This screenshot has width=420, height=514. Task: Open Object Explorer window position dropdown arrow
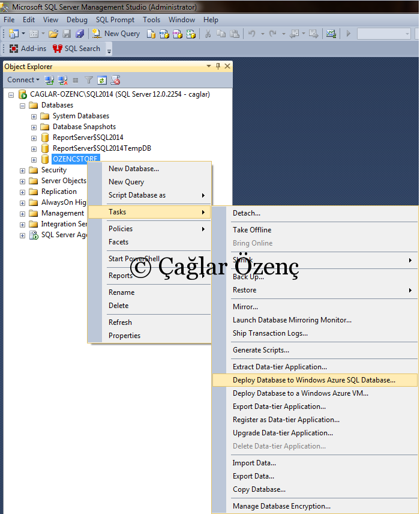pyautogui.click(x=209, y=66)
